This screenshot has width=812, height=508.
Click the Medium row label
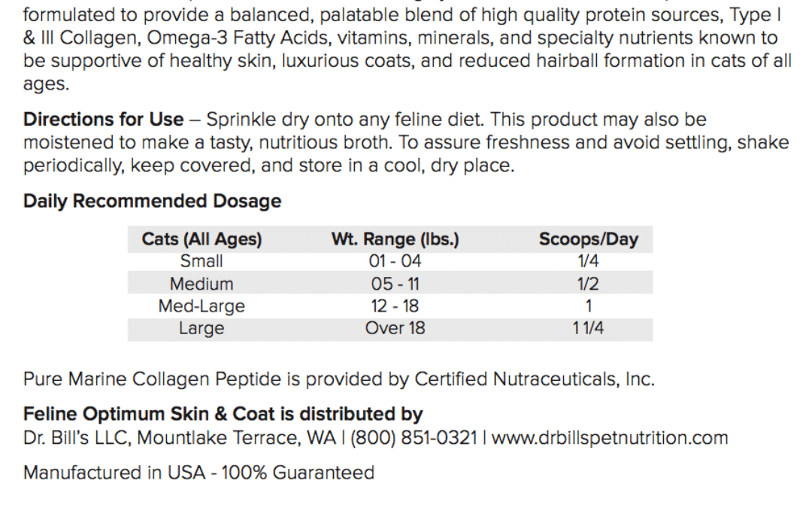point(201,284)
